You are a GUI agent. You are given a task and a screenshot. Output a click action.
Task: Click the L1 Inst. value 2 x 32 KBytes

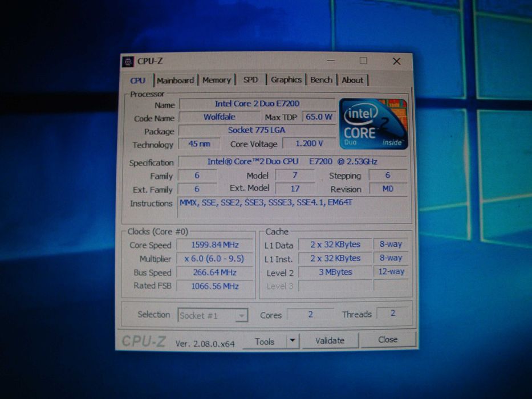(x=335, y=259)
